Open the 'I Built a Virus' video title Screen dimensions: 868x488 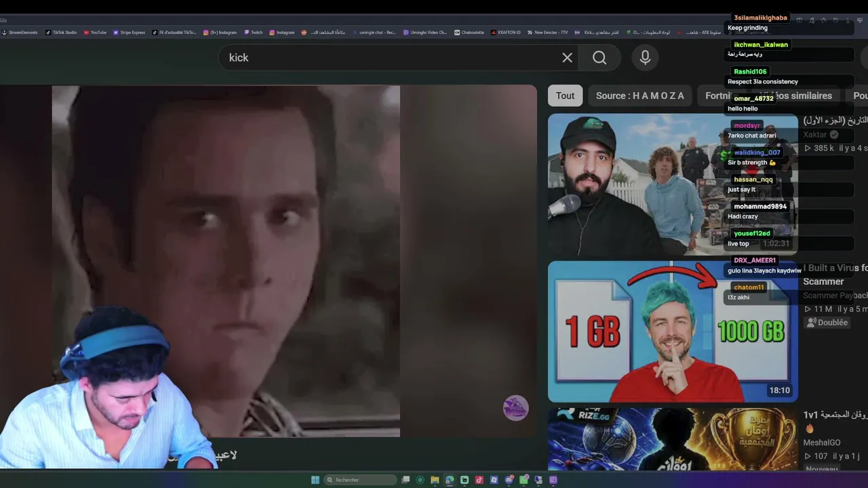[x=835, y=274]
